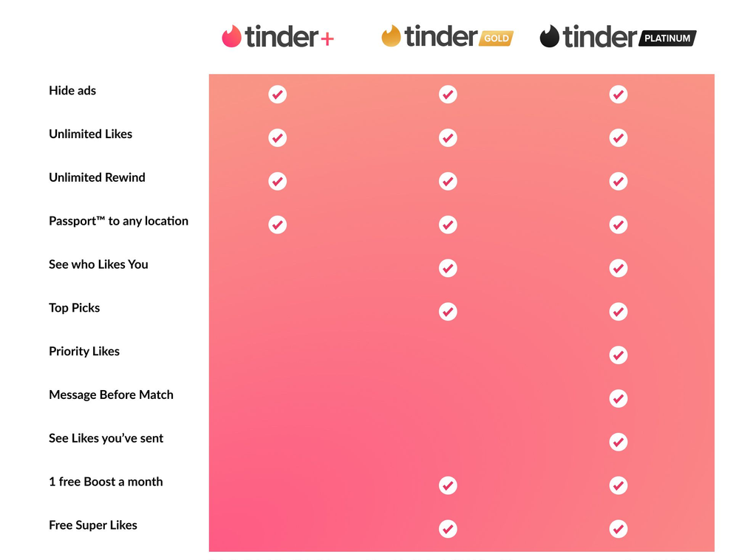Click the 1 free Boost a month label

(106, 482)
